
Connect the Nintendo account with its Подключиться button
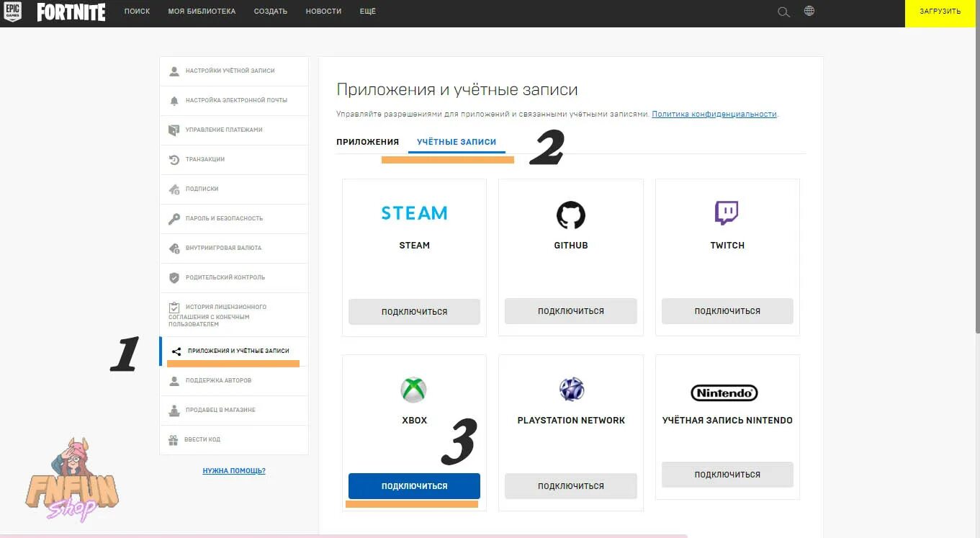coord(727,475)
